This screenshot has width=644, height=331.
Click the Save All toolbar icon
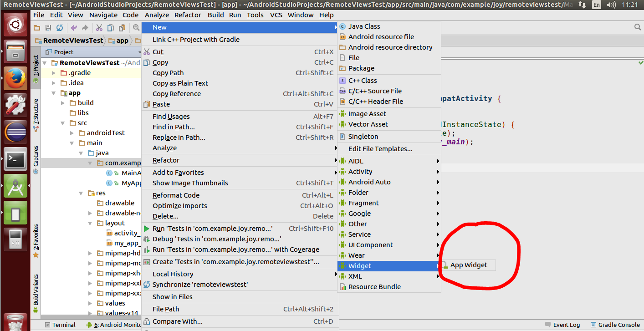pos(48,28)
